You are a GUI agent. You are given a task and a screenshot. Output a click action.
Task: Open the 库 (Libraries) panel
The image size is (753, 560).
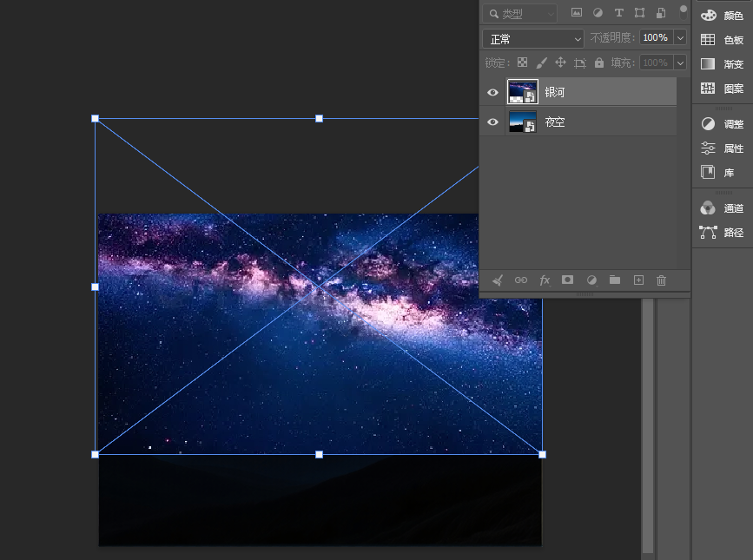pyautogui.click(x=717, y=172)
